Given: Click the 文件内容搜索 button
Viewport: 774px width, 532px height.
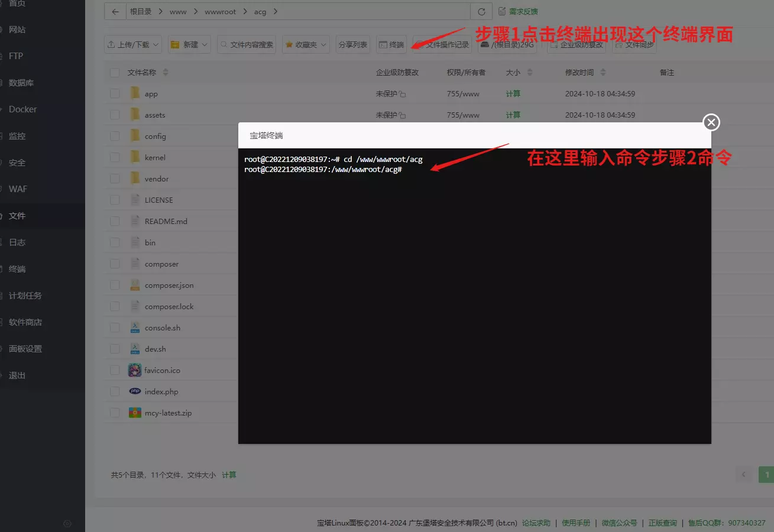Looking at the screenshot, I should tap(247, 44).
